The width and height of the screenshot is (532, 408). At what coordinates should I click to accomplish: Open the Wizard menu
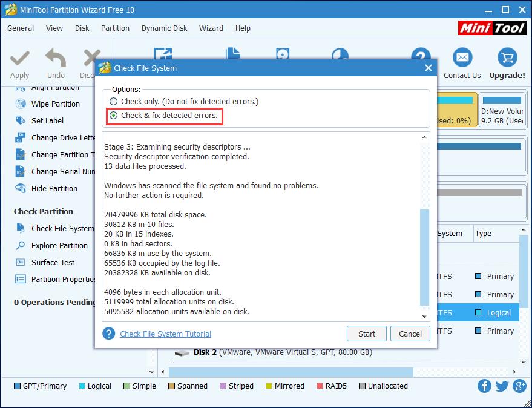click(211, 28)
